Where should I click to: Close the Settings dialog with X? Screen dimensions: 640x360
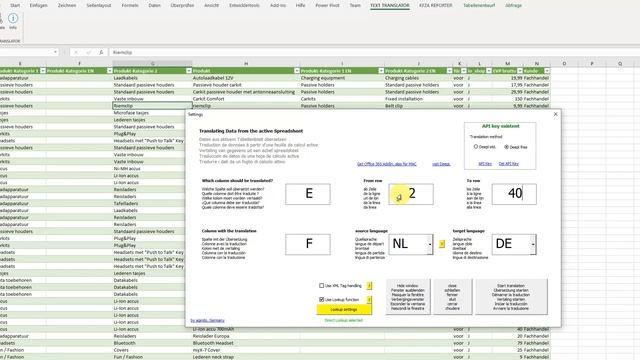[555, 114]
